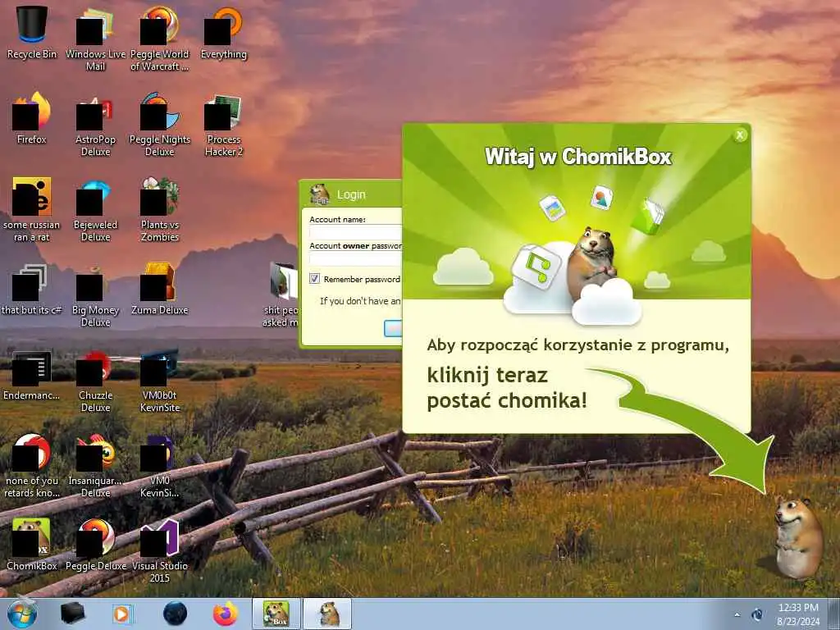Open the Windows Start menu
Screen dimensions: 840x630
click(x=21, y=614)
